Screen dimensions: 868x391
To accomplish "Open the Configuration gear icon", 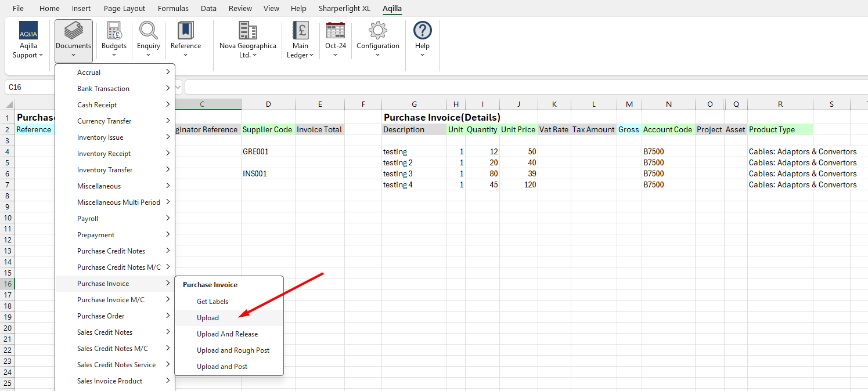I will 377,31.
